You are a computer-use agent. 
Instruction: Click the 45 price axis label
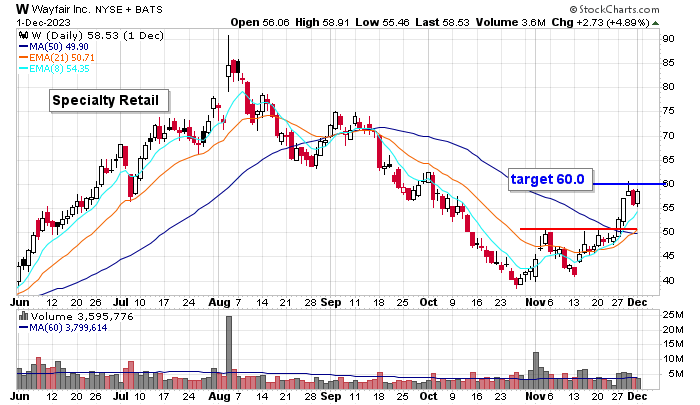(668, 256)
